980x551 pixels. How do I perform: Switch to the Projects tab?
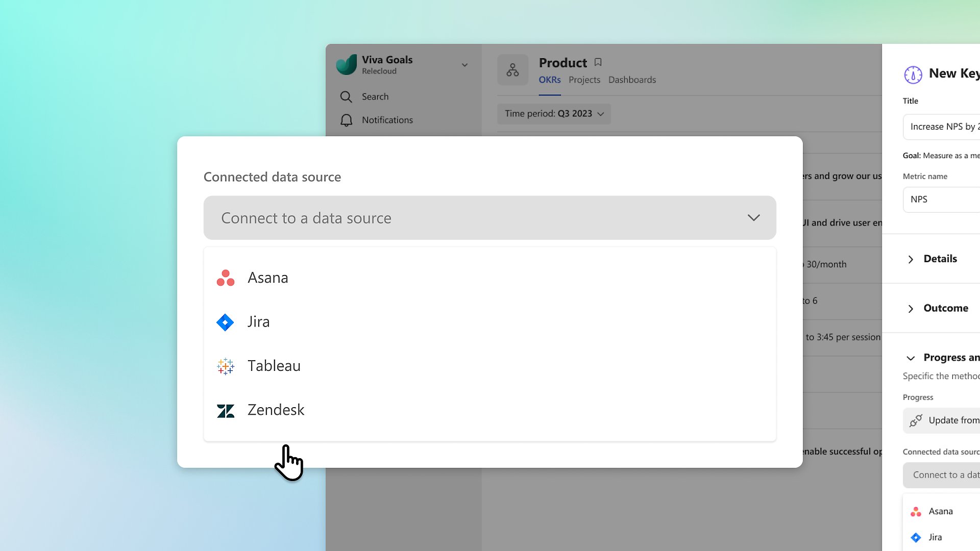(584, 80)
